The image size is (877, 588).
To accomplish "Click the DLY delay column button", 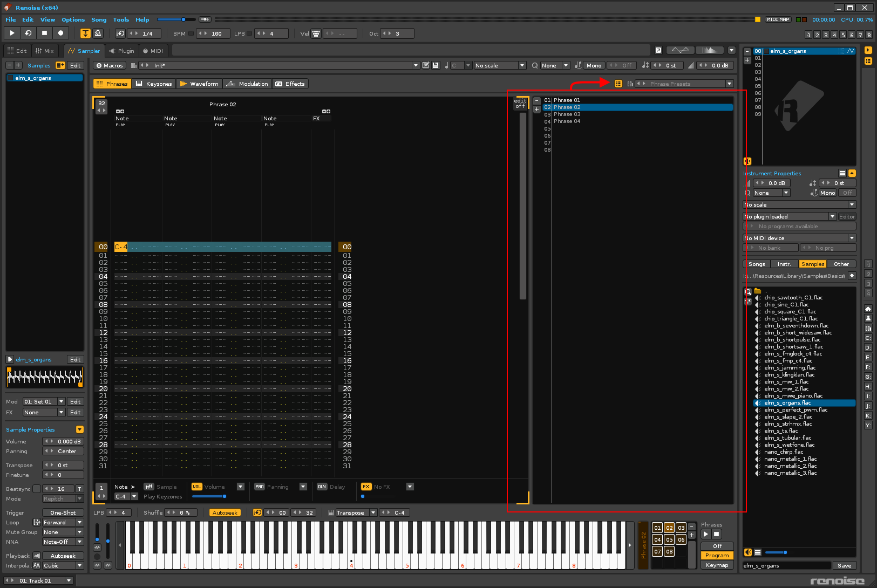I will (322, 487).
